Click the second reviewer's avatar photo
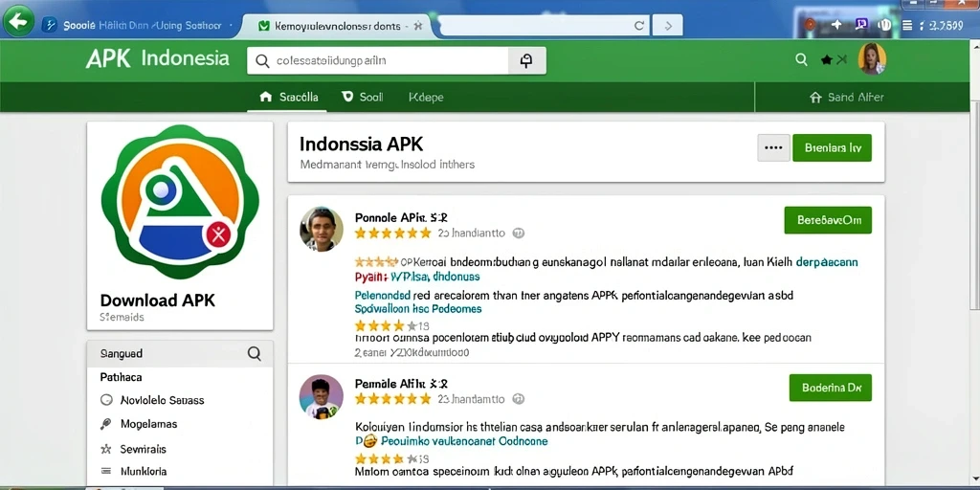This screenshot has height=490, width=980. [322, 397]
